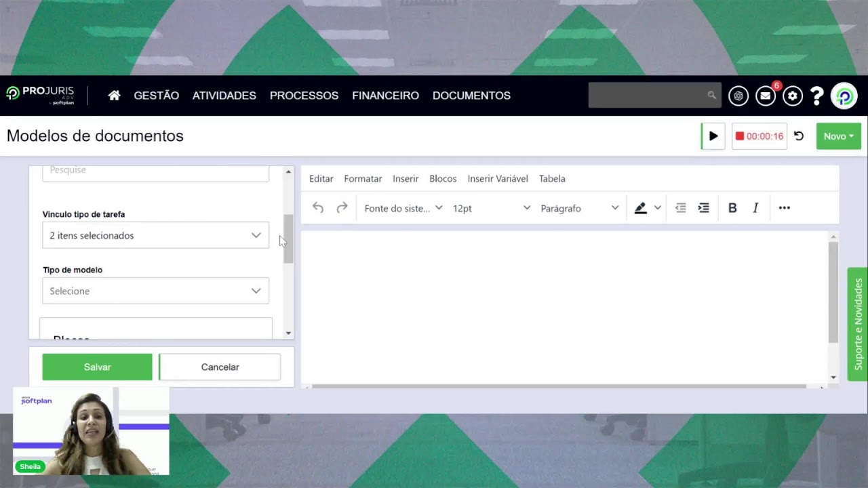Increase the paragraph indent
The image size is (868, 488).
tap(704, 208)
